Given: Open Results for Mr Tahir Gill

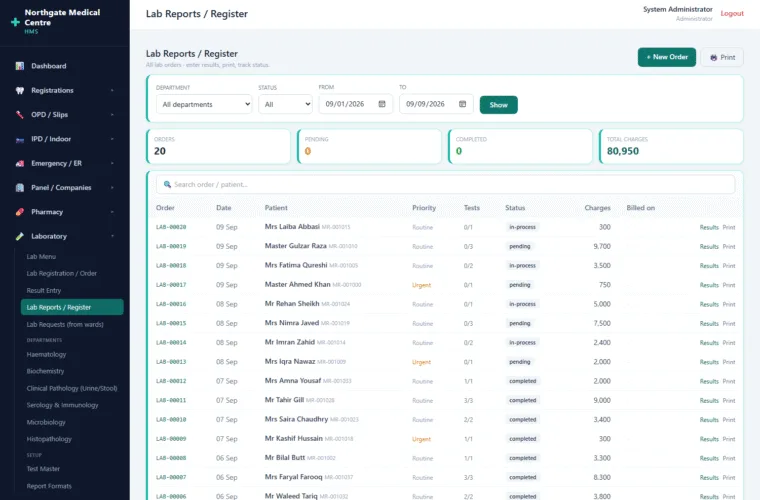Looking at the screenshot, I should pyautogui.click(x=709, y=401).
